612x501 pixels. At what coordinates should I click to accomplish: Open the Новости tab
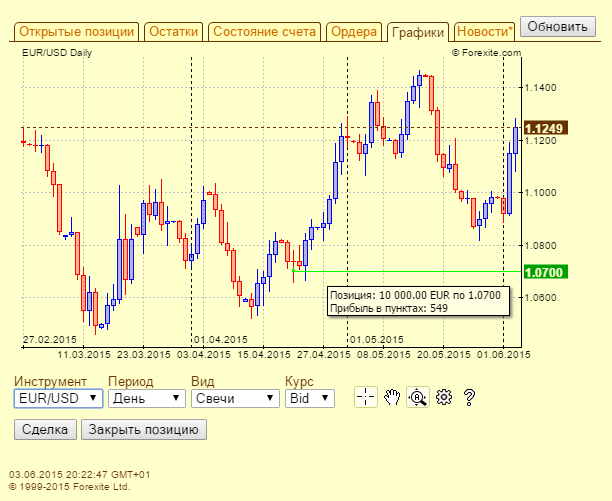485,32
